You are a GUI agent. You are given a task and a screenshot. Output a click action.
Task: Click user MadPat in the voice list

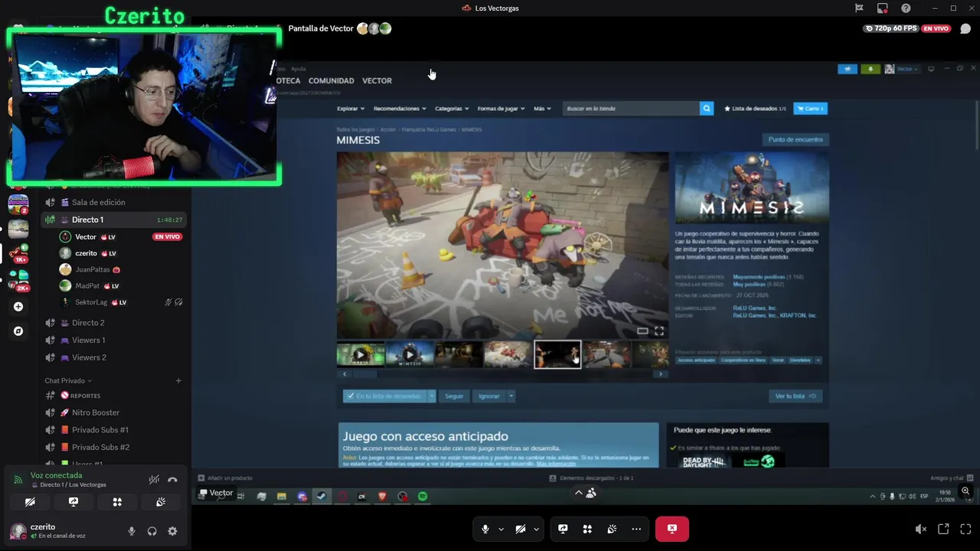87,285
